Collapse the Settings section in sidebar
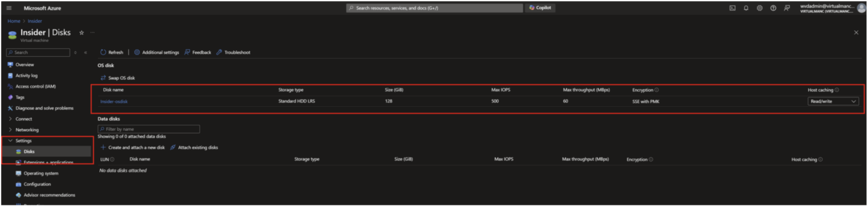The height and width of the screenshot is (206, 868). pos(23,141)
